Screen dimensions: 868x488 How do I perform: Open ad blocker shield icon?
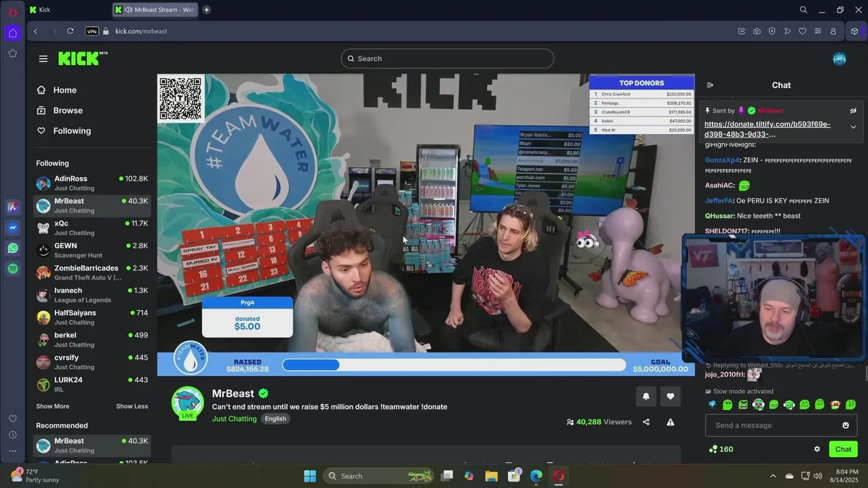(772, 31)
